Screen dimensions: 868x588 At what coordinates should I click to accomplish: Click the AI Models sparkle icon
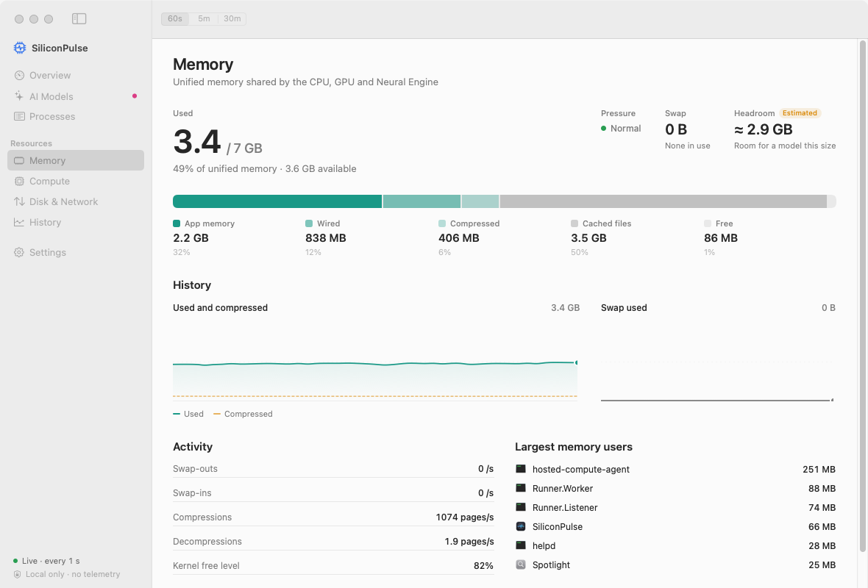tap(19, 96)
